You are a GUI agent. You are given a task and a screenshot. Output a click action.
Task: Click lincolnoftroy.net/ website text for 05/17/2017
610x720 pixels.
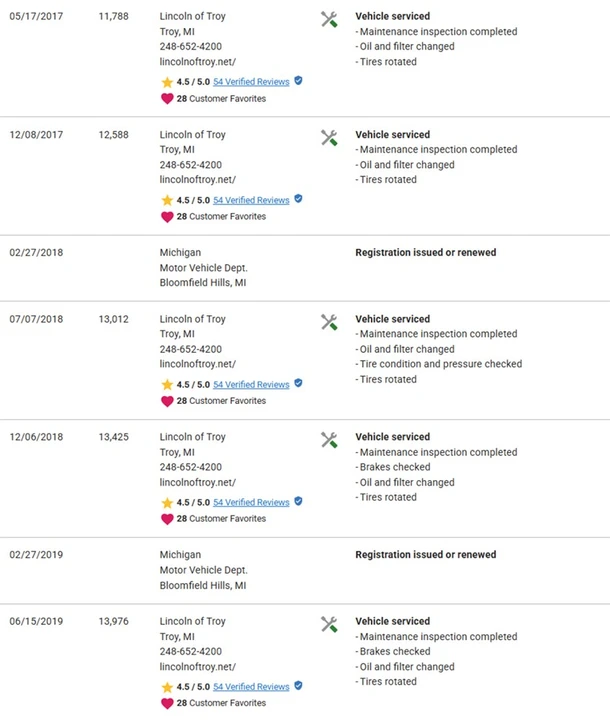pos(198,62)
